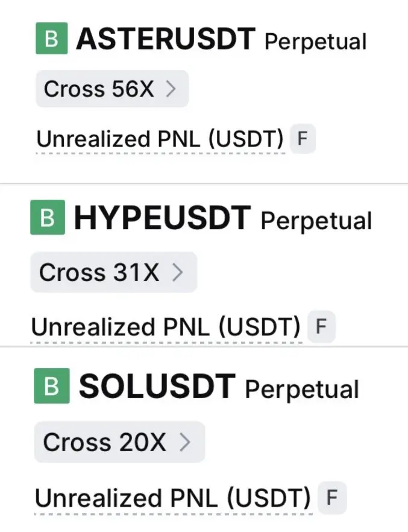The image size is (408, 532).
Task: Tap the F badge in HYPEUSDT PNL row
Action: click(x=321, y=326)
